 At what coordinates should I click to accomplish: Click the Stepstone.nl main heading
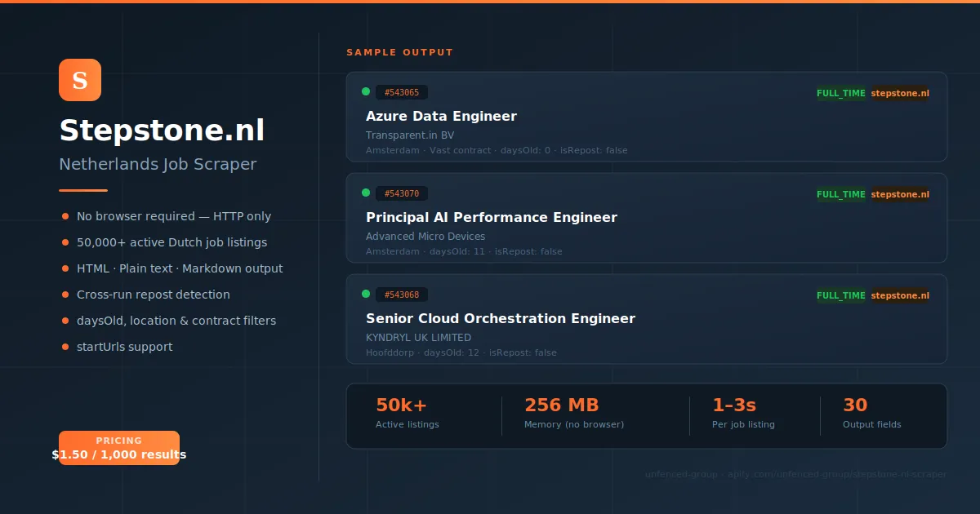coord(162,131)
